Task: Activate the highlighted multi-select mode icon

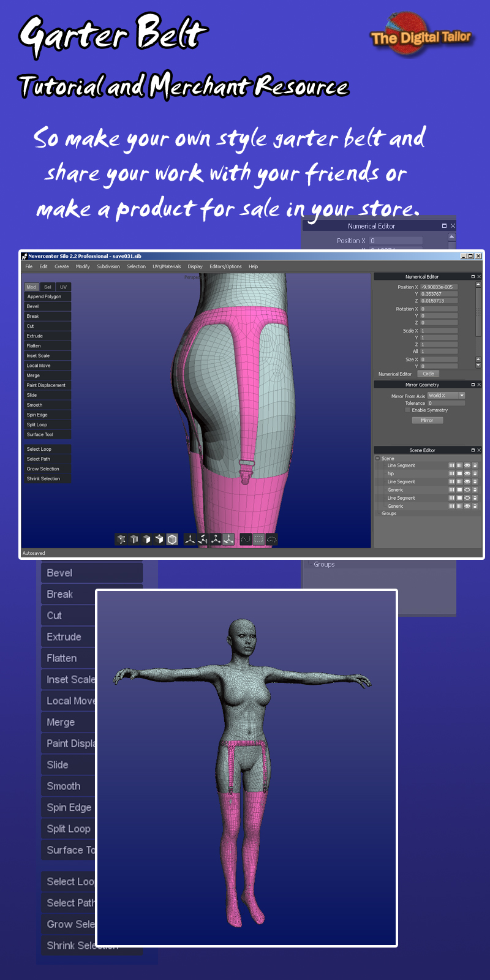Action: (172, 539)
